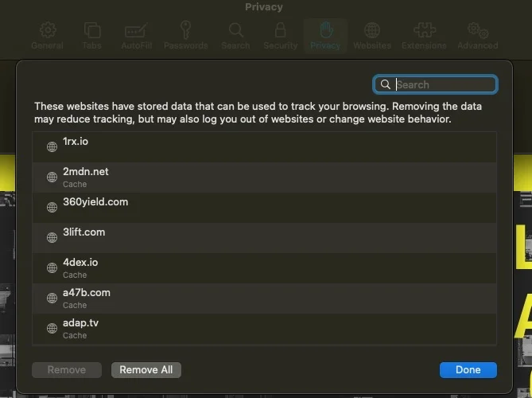532x398 pixels.
Task: Select the adap.tv website entry
Action: click(264, 329)
